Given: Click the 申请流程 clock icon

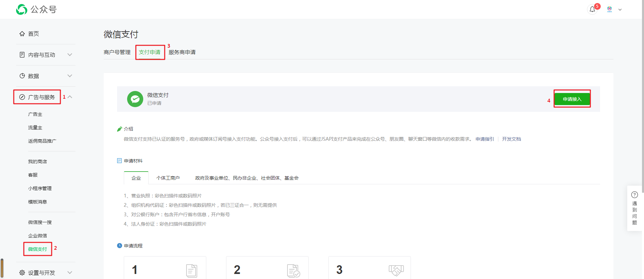Looking at the screenshot, I should [x=119, y=246].
